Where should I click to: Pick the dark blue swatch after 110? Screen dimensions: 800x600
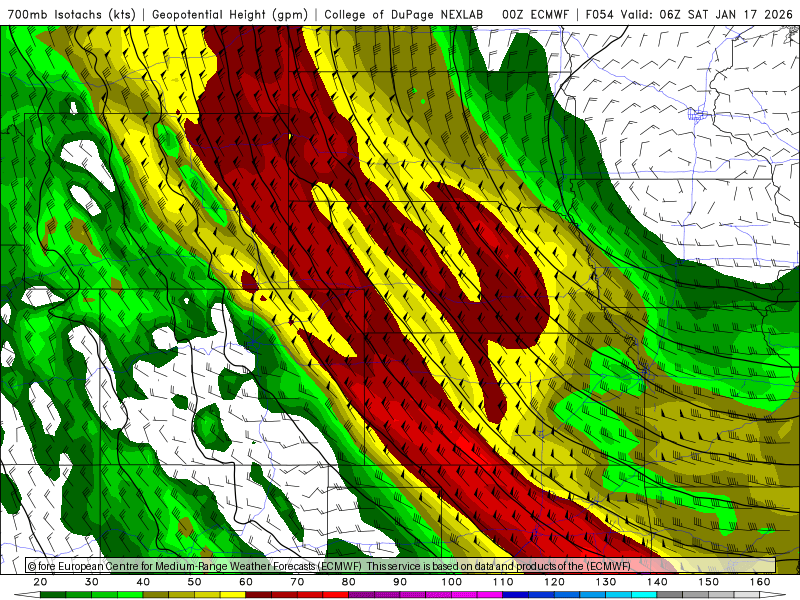[516, 595]
